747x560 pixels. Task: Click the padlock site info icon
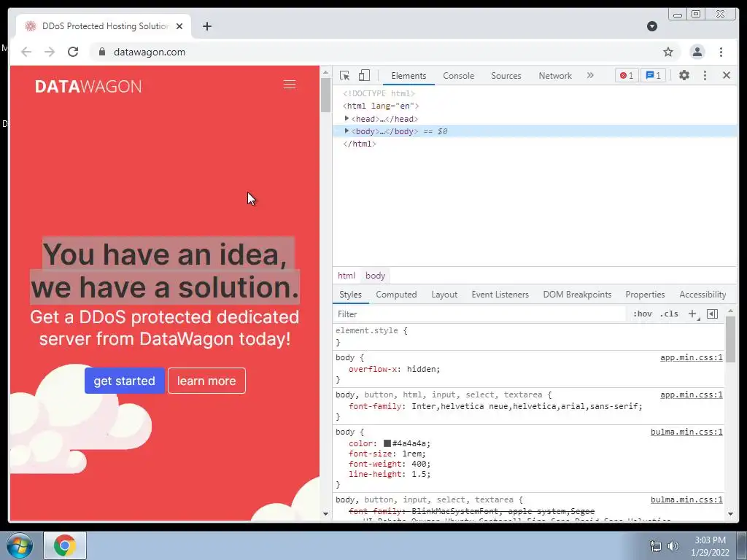coord(101,52)
